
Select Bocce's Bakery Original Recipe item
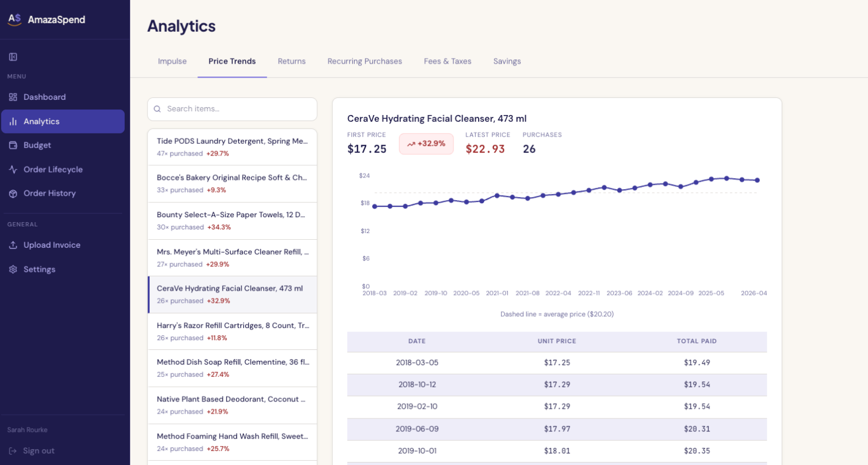232,184
